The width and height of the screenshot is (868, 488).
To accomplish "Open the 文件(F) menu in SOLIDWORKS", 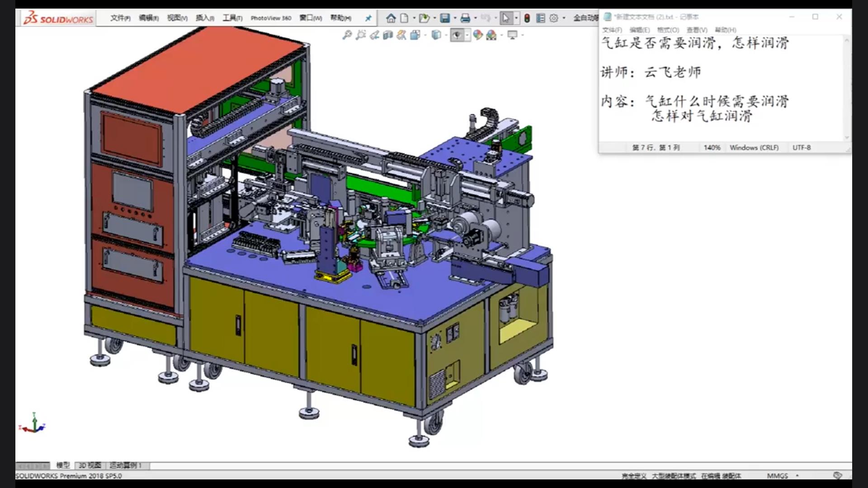I will click(120, 18).
